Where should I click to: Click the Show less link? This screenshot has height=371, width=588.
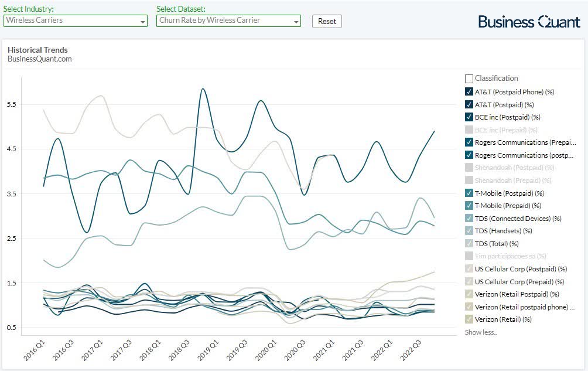point(480,332)
